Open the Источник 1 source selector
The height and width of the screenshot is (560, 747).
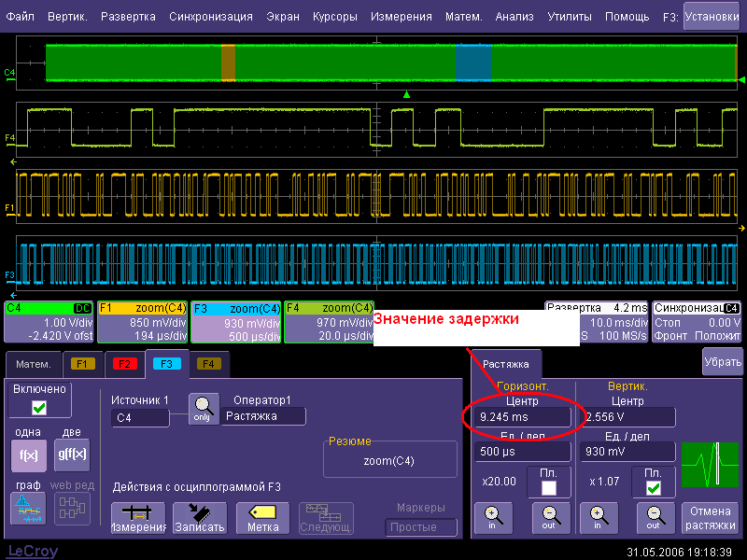click(140, 417)
